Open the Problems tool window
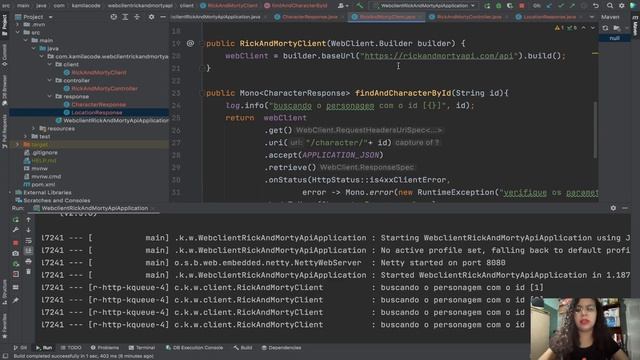This screenshot has height=360, width=640. click(x=104, y=348)
